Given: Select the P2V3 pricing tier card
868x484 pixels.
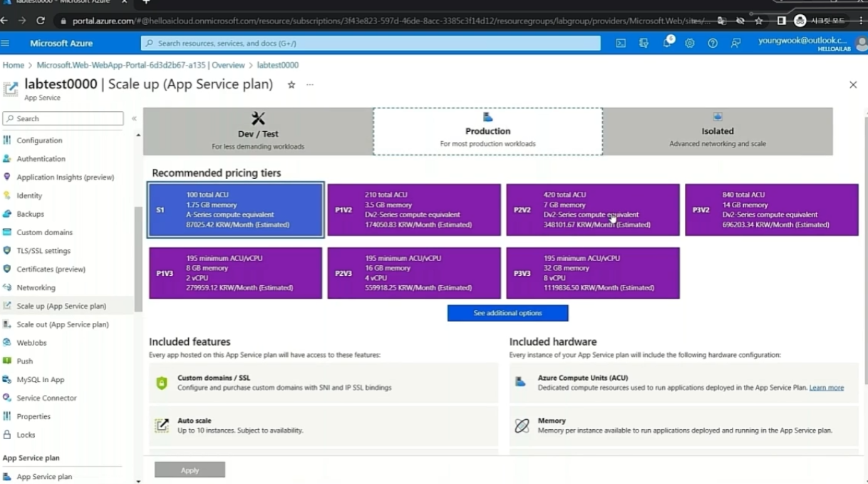Looking at the screenshot, I should 414,273.
